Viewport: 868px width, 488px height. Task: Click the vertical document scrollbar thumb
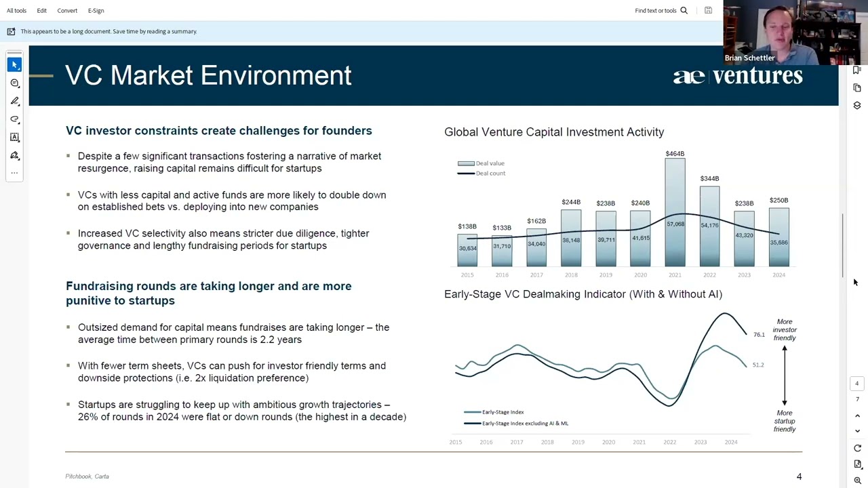click(843, 245)
